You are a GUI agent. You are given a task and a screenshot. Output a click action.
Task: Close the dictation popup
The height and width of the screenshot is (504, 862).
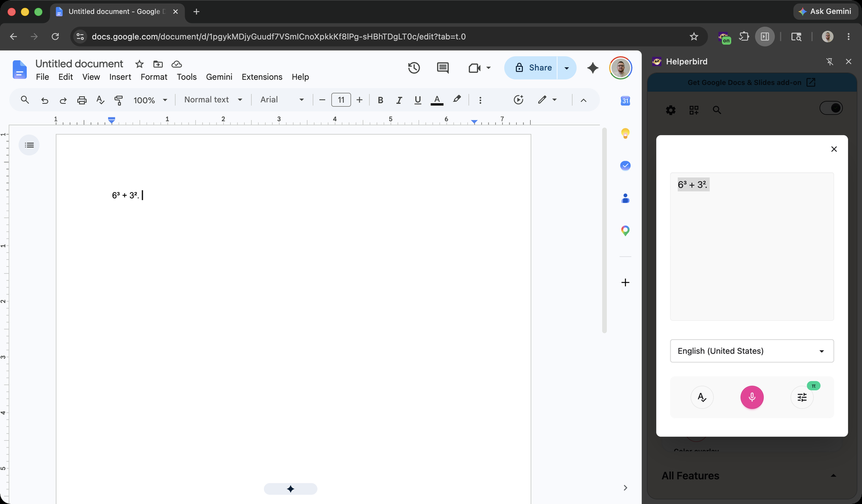coord(834,149)
